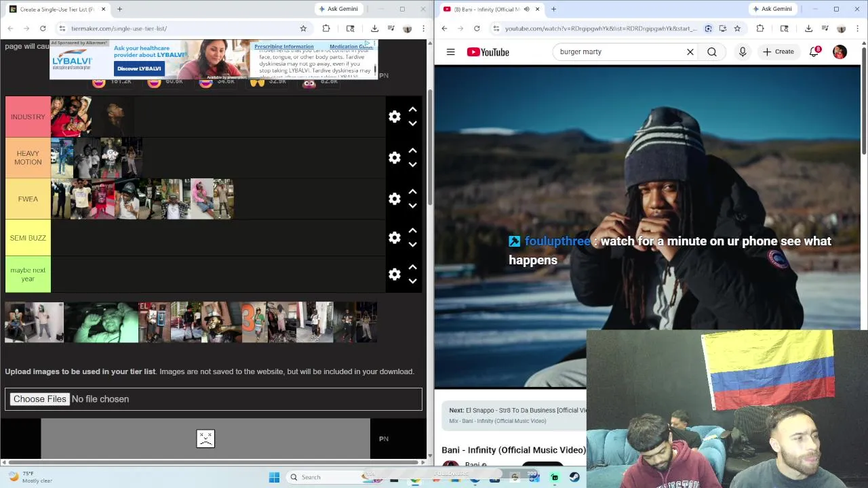Clear the YouTube search text
Image resolution: width=868 pixels, height=488 pixels.
(x=690, y=52)
